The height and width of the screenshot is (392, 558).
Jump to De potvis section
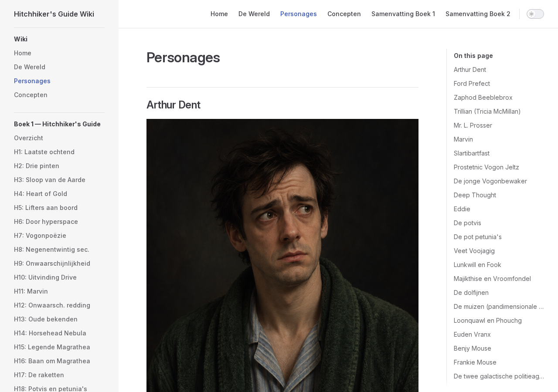(x=467, y=223)
